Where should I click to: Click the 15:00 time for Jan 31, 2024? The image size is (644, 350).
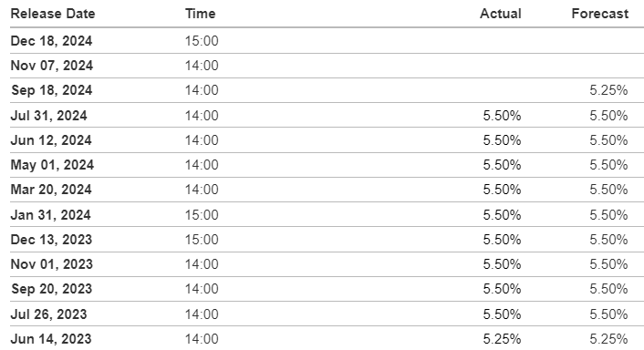202,215
